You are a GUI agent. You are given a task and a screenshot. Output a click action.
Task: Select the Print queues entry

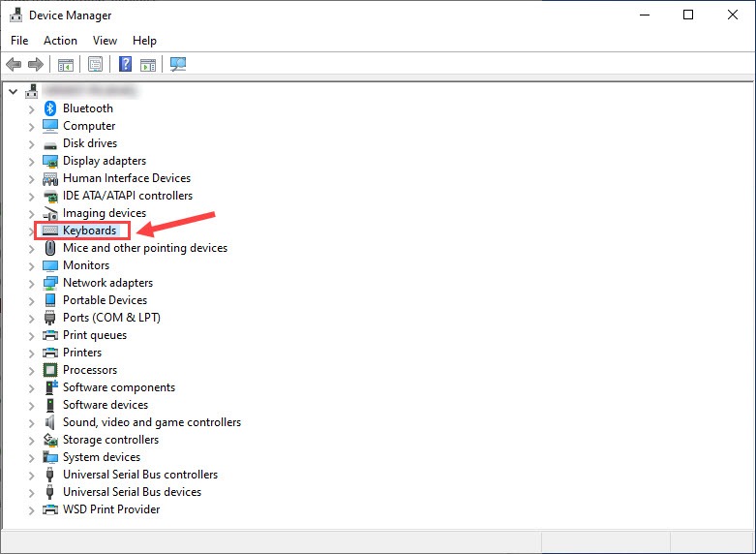coord(95,335)
